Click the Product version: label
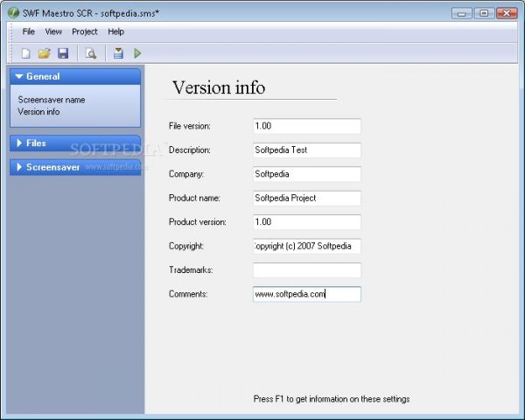This screenshot has width=525, height=420. (197, 222)
